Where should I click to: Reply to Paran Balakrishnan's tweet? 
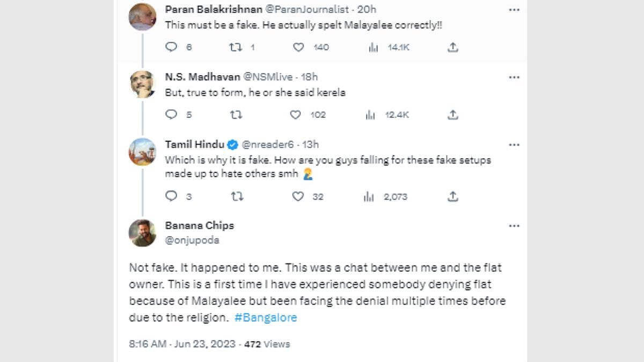[x=171, y=47]
